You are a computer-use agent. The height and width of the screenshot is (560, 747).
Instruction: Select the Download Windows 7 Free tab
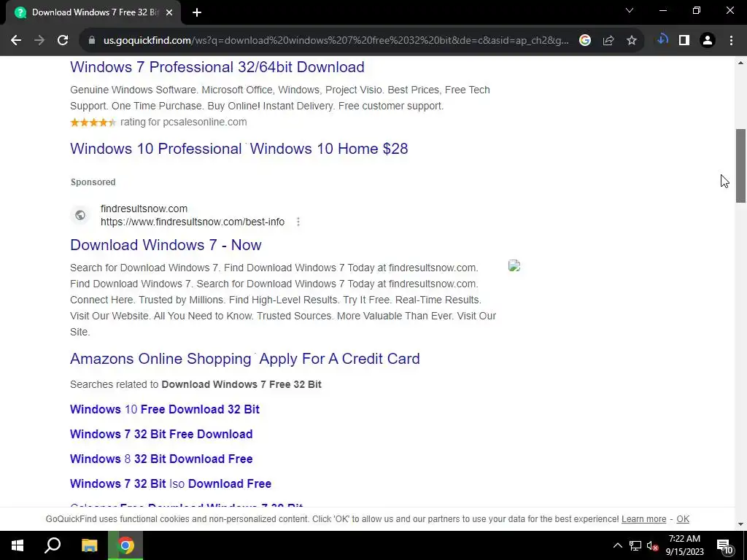[x=90, y=12]
